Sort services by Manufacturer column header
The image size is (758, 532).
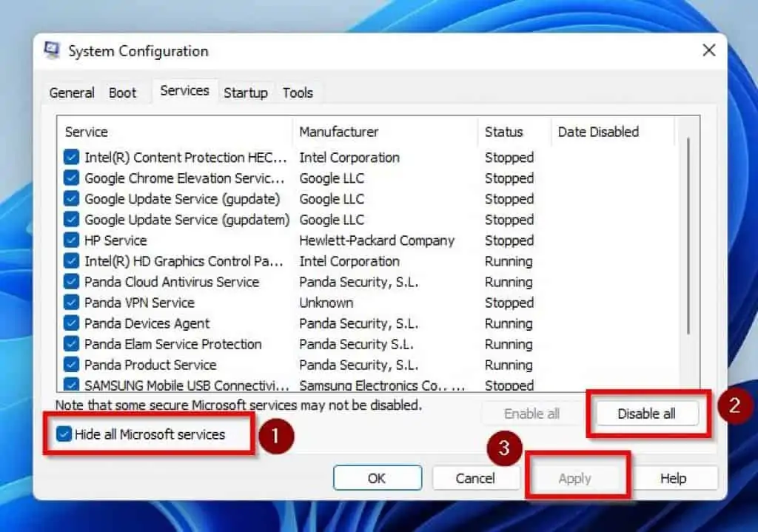(x=338, y=132)
